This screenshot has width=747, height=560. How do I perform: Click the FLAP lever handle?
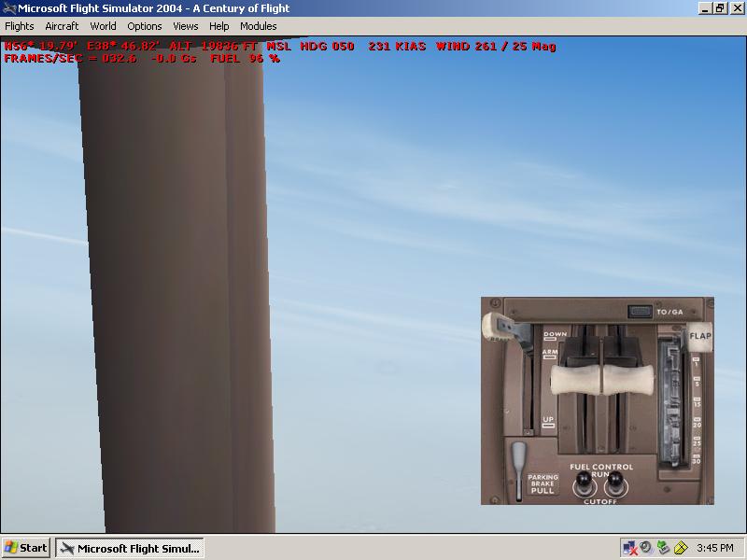(x=699, y=336)
